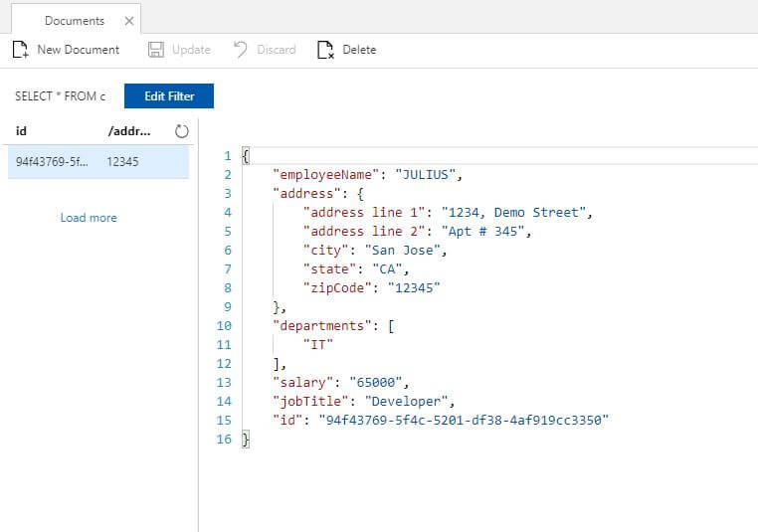This screenshot has width=758, height=532.
Task: Click the /addr... partition key column header
Action: 129,131
